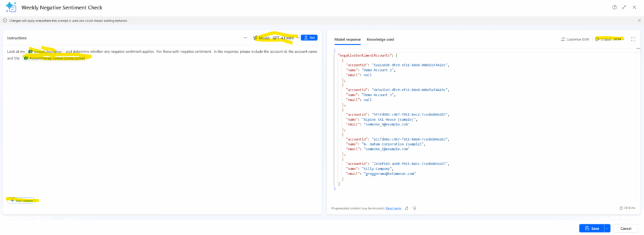Open the Model GPT-4.1 mini dropdown
The height and width of the screenshot is (235, 644).
pyautogui.click(x=277, y=38)
